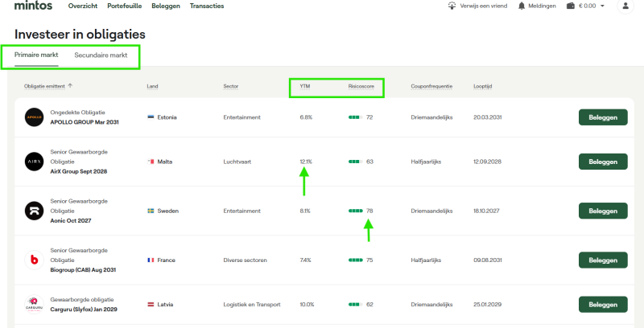Click the Verwijs een vriend link
Image resolution: width=644 pixels, height=328 pixels.
(484, 6)
